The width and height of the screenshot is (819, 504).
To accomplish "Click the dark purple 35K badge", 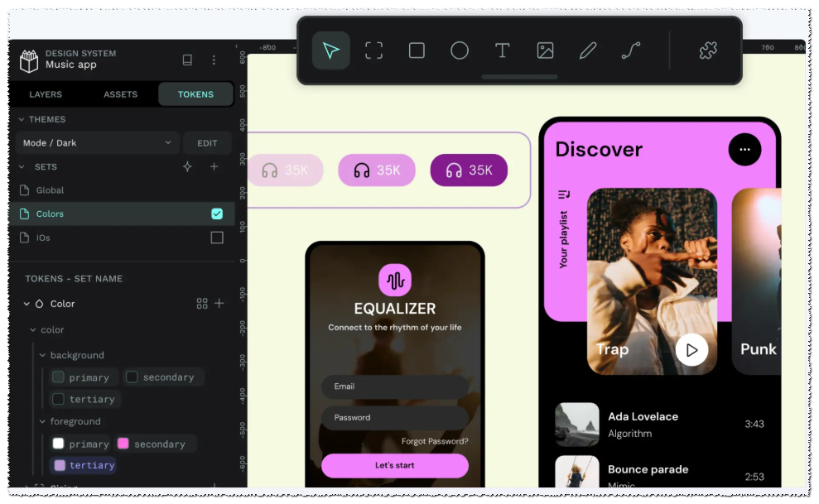I will (x=469, y=170).
